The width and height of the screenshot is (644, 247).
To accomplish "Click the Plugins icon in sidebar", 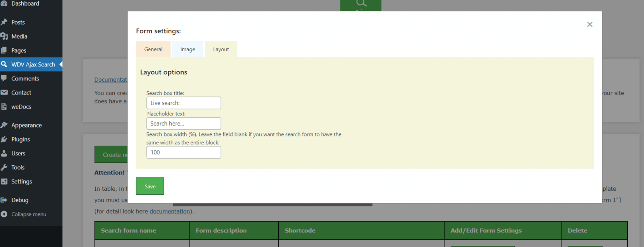I will coord(4,139).
